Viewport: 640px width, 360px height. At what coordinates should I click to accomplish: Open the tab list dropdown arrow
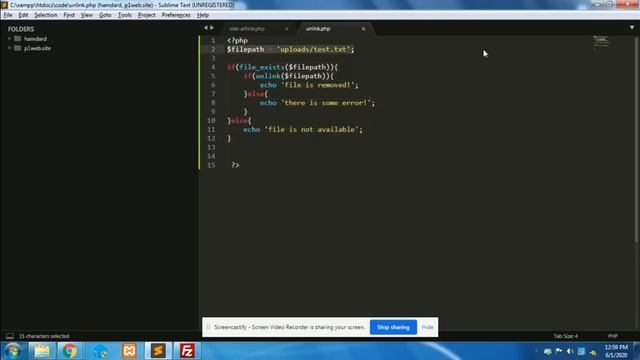pos(632,28)
